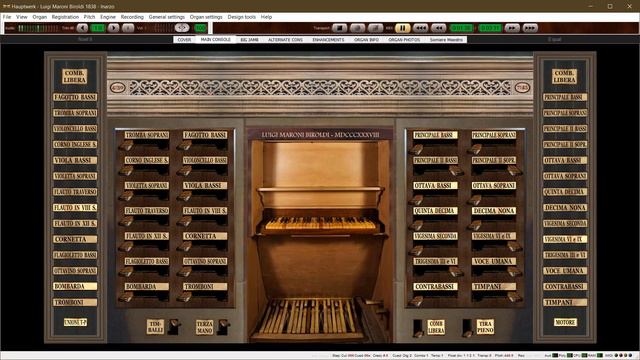
Task: Toggle UNIONE T-P at bottom of left column
Action: [75, 322]
